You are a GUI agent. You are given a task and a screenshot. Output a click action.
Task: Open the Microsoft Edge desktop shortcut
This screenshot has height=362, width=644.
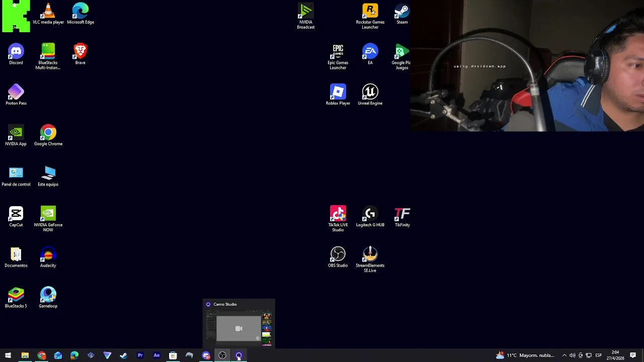pos(80,14)
